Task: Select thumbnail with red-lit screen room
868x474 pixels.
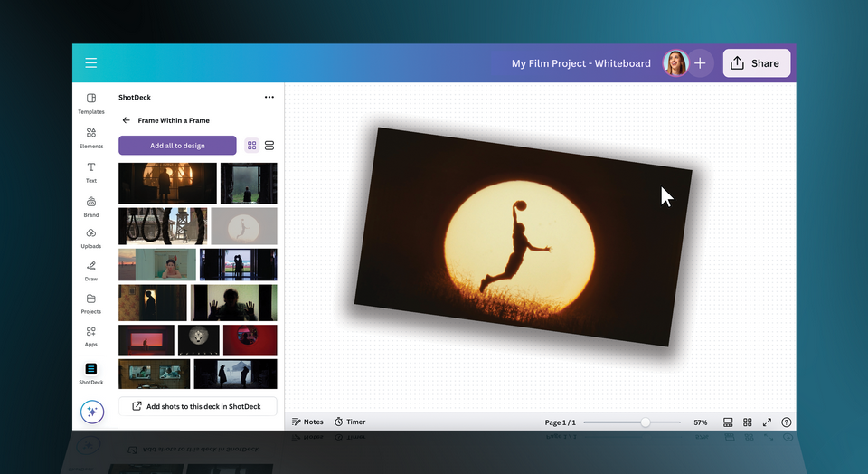Action: 146,340
